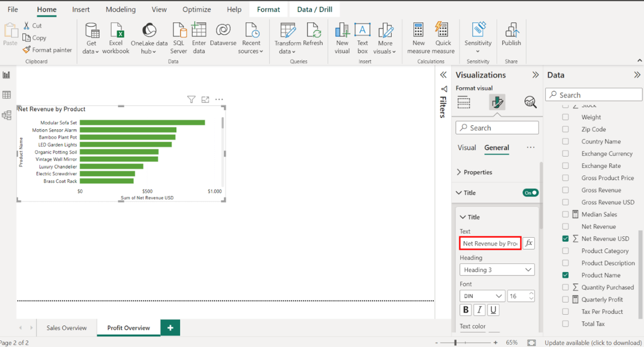Turn off the Title toggle
The height and width of the screenshot is (347, 644).
coord(530,193)
